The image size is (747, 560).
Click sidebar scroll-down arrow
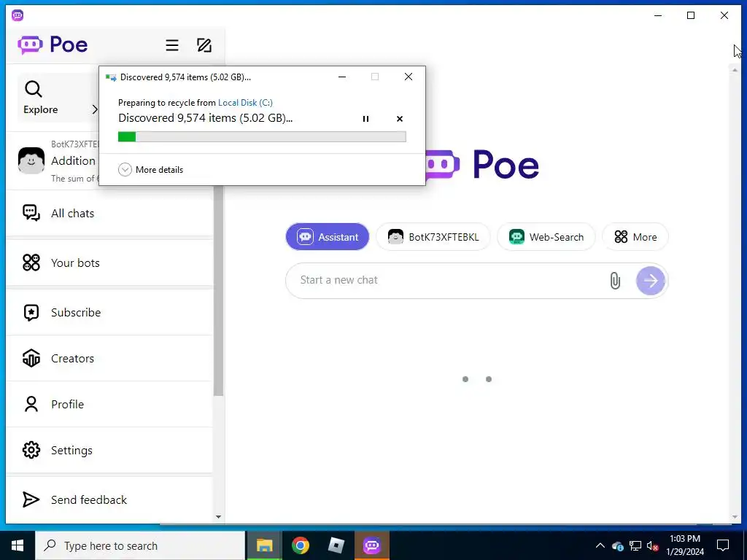tap(218, 517)
